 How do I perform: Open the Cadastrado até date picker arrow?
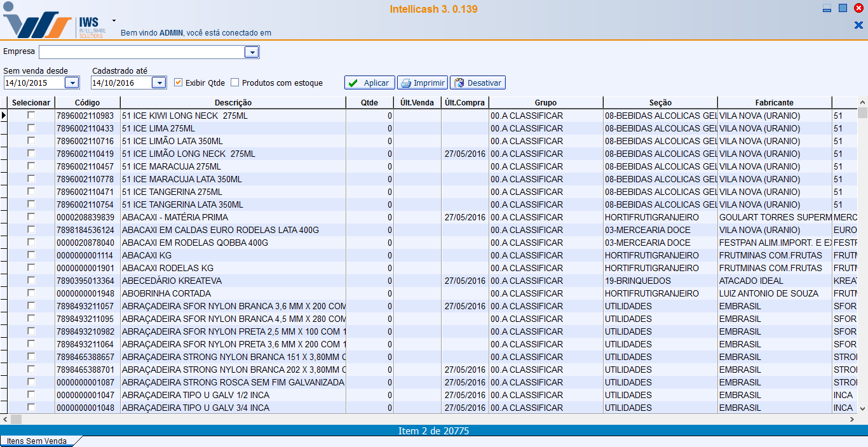pyautogui.click(x=159, y=83)
